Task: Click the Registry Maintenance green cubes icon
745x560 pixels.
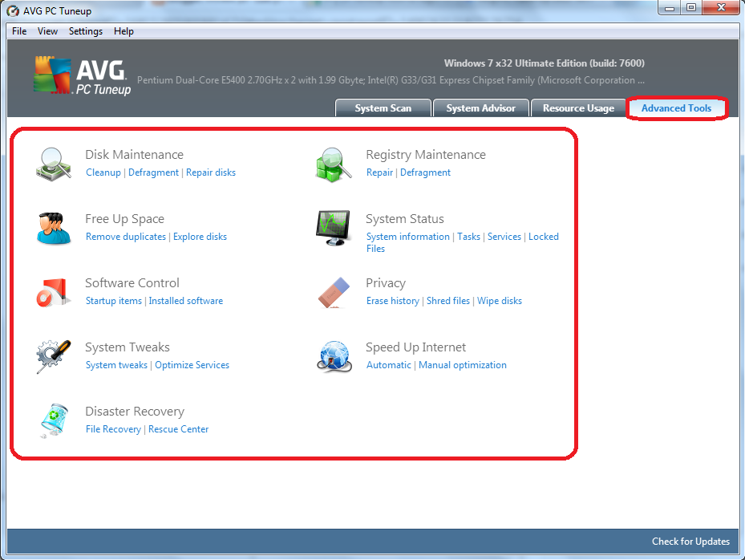Action: click(x=334, y=164)
